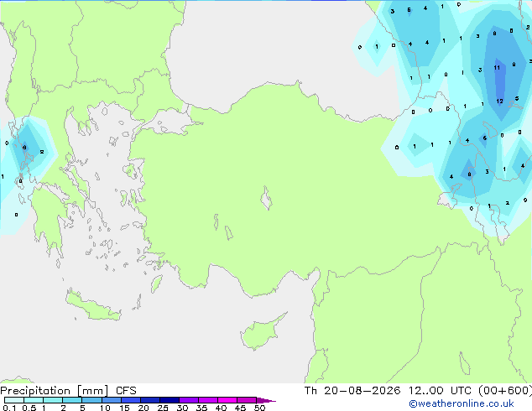The width and height of the screenshot is (532, 411).
Task: Pick the 25–30 mm dark navy swatch
Action: click(x=169, y=400)
